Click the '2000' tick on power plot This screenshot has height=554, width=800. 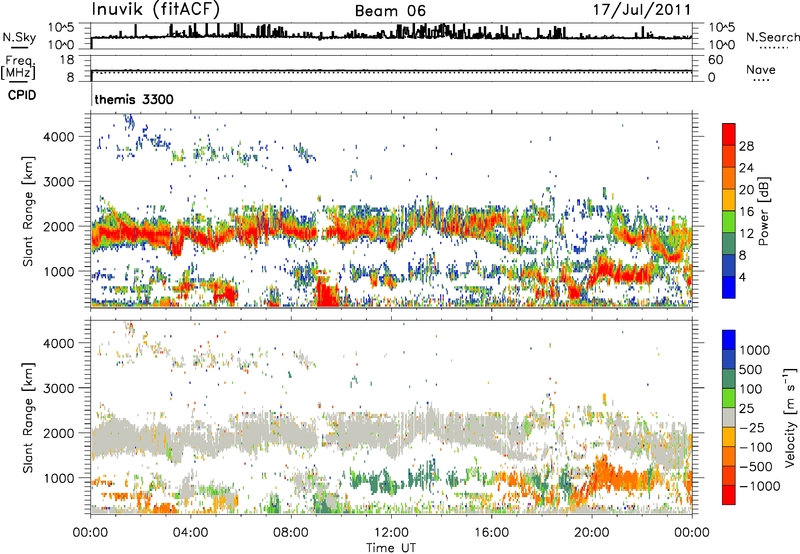[x=58, y=226]
